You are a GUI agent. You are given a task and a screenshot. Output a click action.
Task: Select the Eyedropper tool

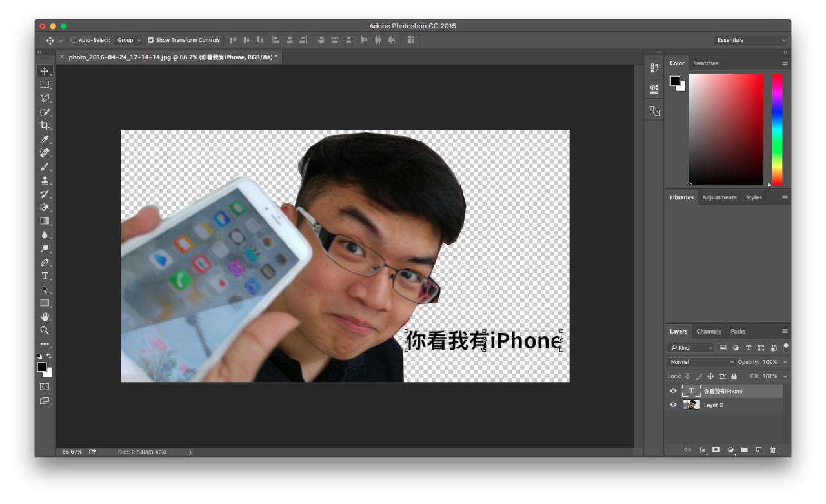pos(45,139)
